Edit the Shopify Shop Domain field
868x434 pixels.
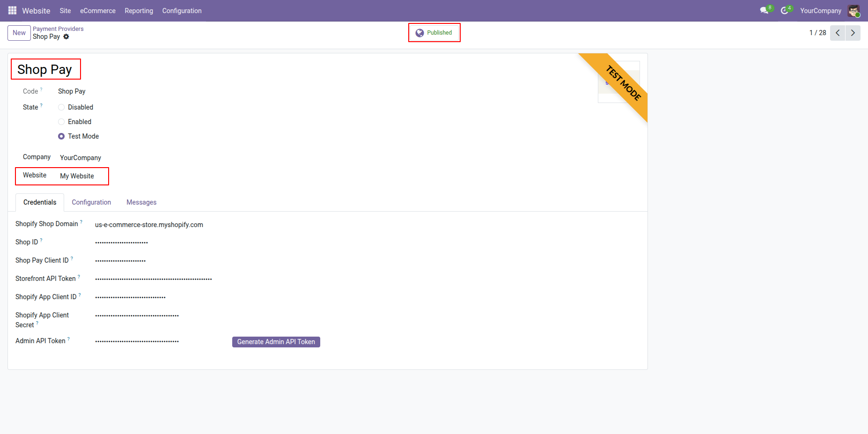pyautogui.click(x=149, y=225)
